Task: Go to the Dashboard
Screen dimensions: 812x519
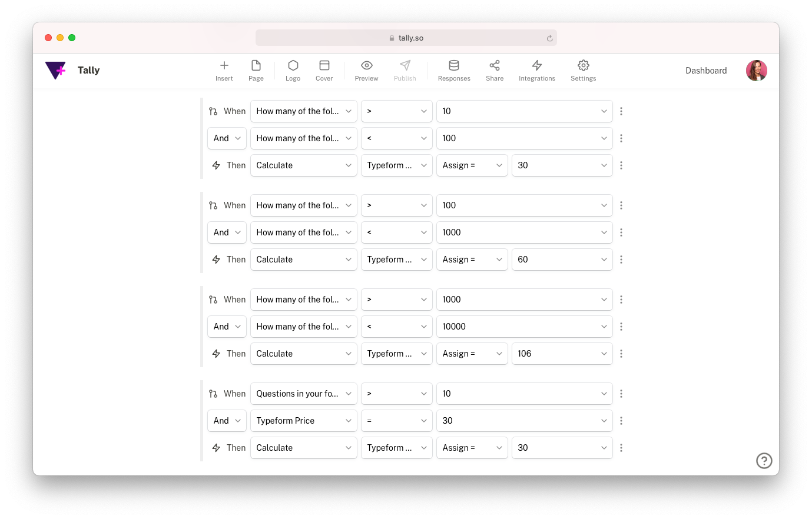Action: (706, 71)
